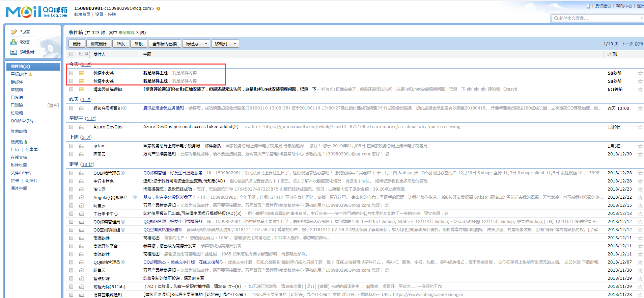
Task: Click the contacts address book icon
Action: (13, 52)
